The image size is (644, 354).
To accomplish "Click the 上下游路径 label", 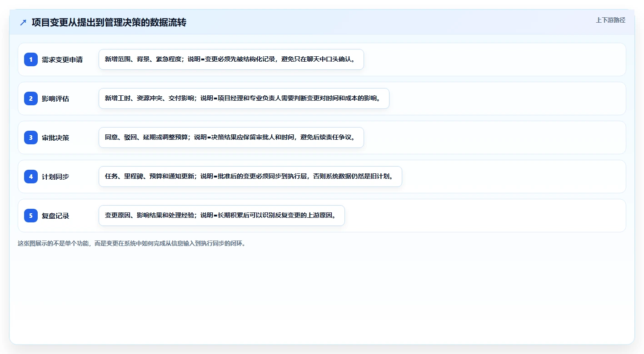I will (x=610, y=20).
